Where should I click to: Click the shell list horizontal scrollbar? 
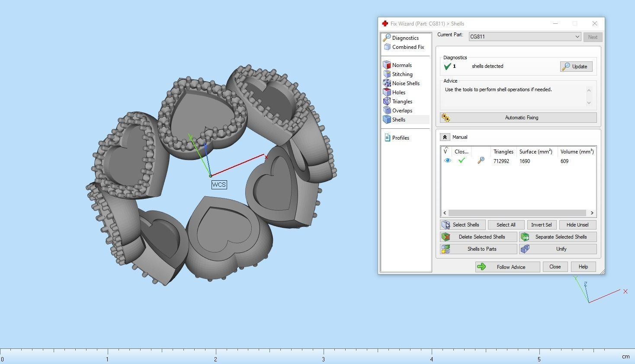pyautogui.click(x=518, y=213)
